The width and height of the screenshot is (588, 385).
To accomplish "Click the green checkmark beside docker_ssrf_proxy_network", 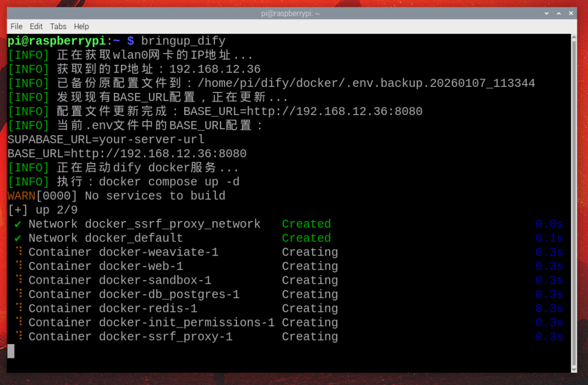I will coord(18,224).
